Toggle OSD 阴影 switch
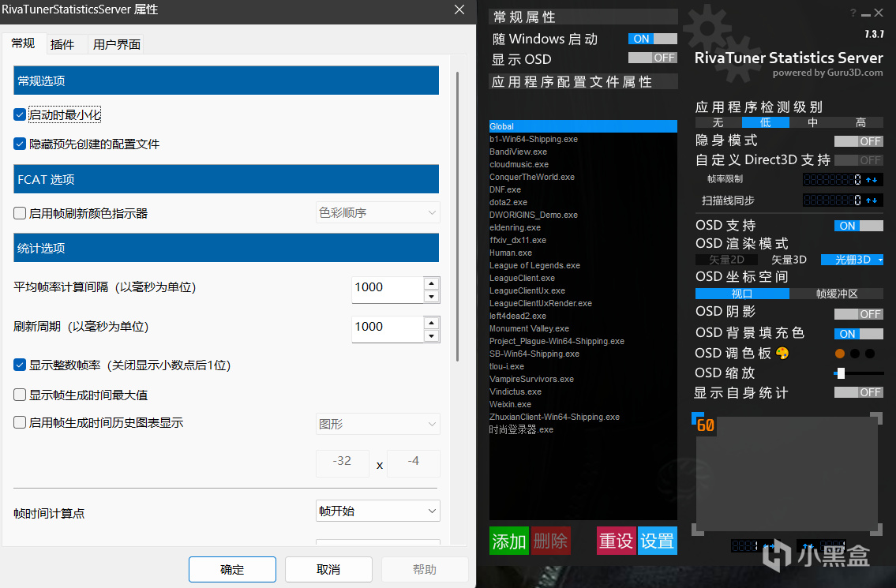This screenshot has width=896, height=588. pyautogui.click(x=858, y=313)
